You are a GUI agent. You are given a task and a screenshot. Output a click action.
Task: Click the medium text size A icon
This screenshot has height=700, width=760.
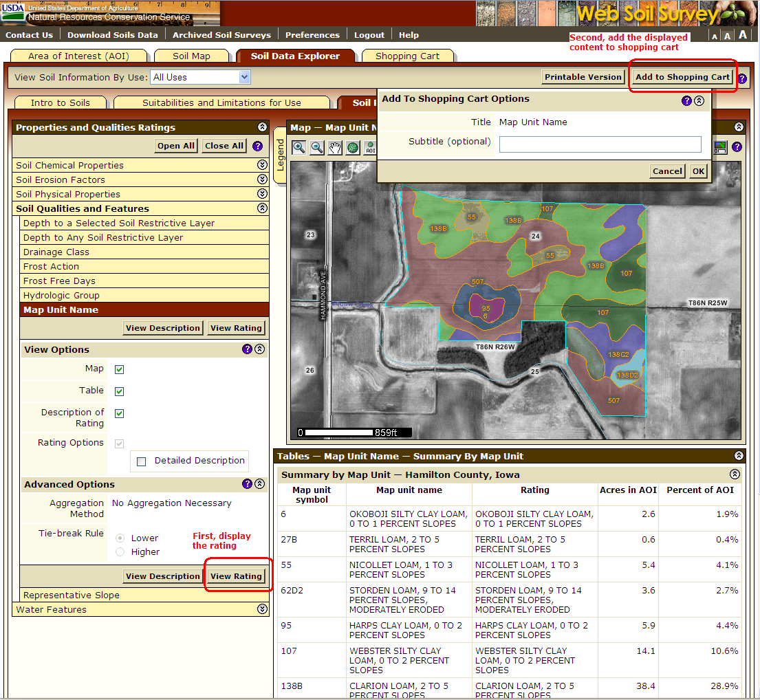727,36
